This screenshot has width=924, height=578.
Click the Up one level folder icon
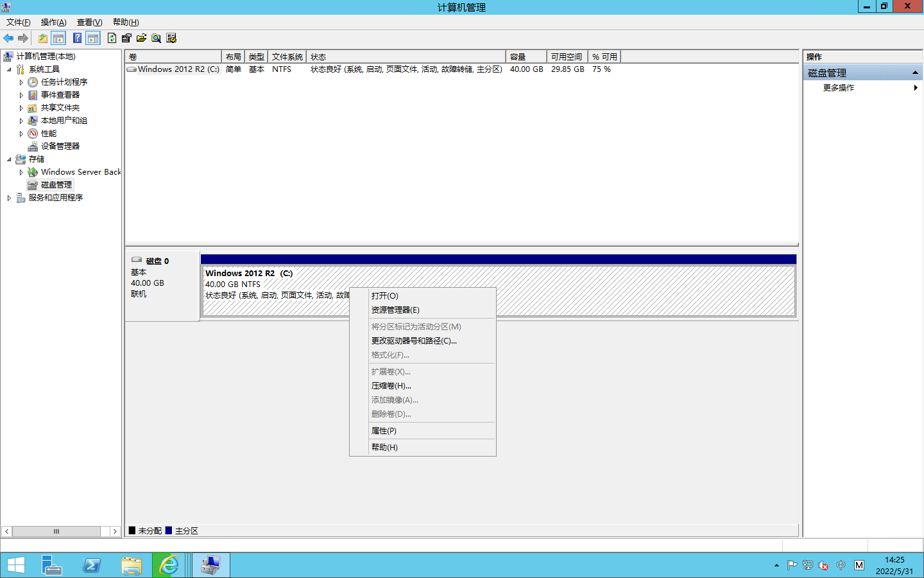[43, 39]
